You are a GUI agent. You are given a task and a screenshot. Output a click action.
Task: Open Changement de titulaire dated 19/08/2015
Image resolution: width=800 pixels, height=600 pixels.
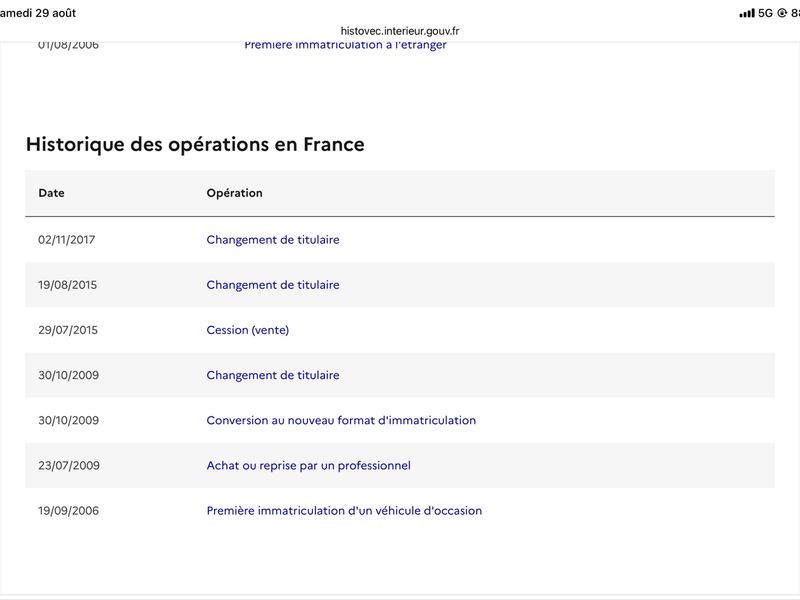(273, 285)
